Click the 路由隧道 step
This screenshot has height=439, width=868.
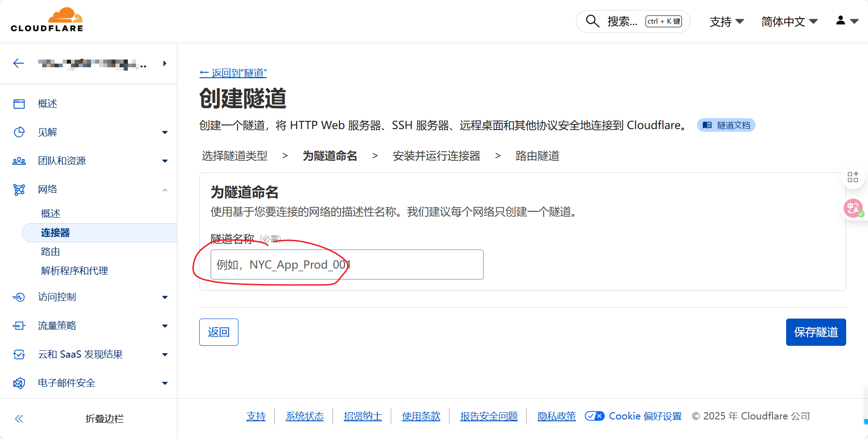click(x=537, y=156)
